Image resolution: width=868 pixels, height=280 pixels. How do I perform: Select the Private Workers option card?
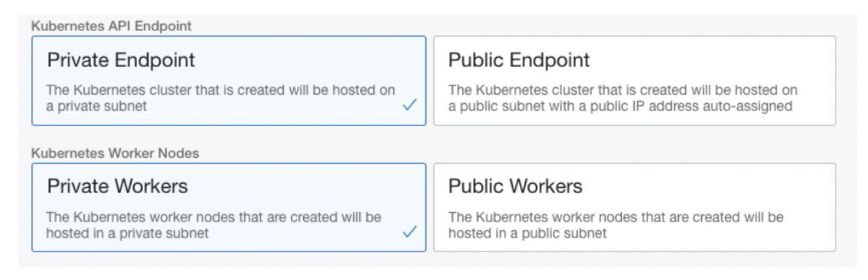[x=229, y=207]
